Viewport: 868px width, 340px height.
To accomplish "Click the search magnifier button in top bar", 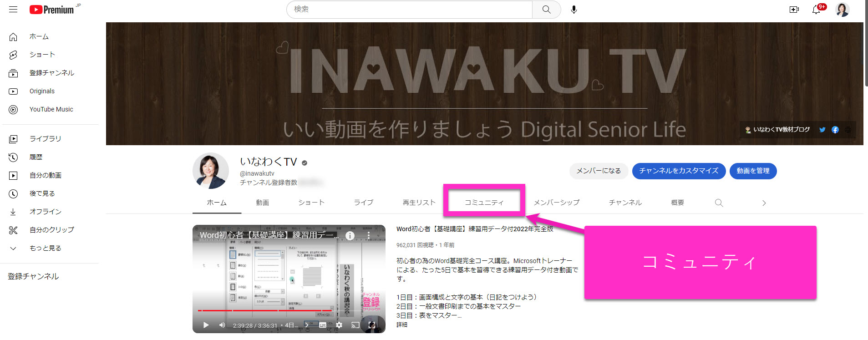I will [546, 10].
